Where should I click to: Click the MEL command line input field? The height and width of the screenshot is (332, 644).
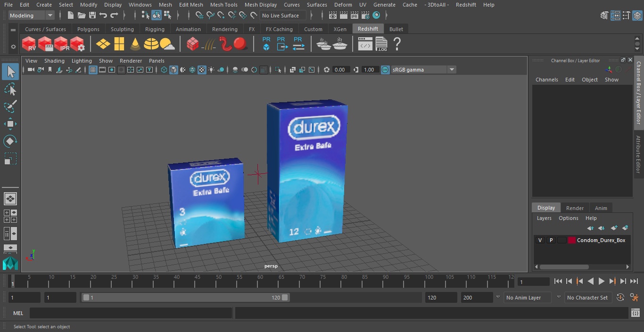(x=131, y=313)
